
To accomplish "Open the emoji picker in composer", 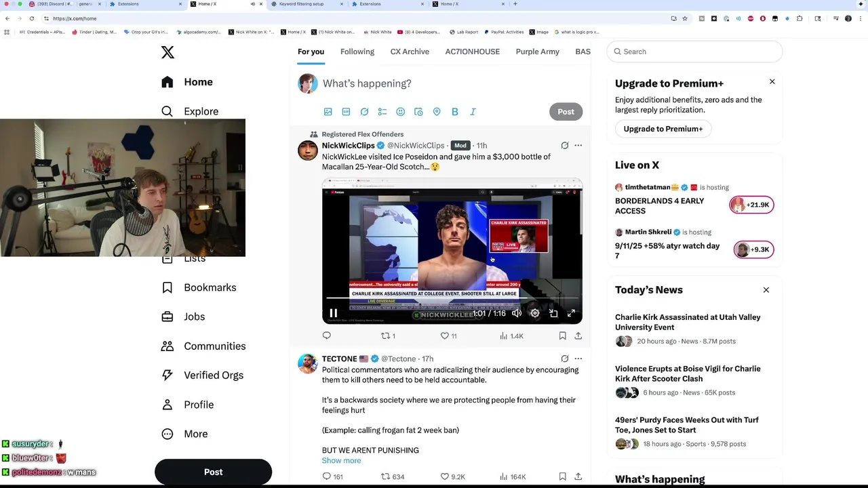I will pyautogui.click(x=400, y=112).
